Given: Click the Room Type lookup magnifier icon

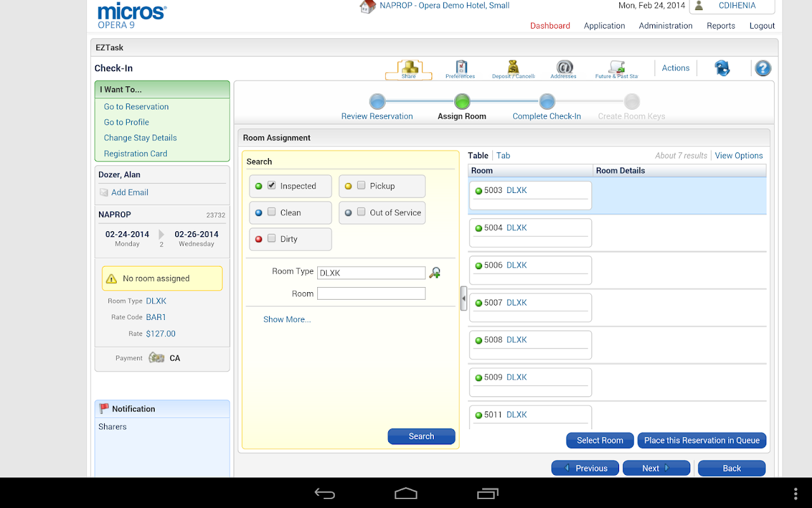Looking at the screenshot, I should pos(435,272).
